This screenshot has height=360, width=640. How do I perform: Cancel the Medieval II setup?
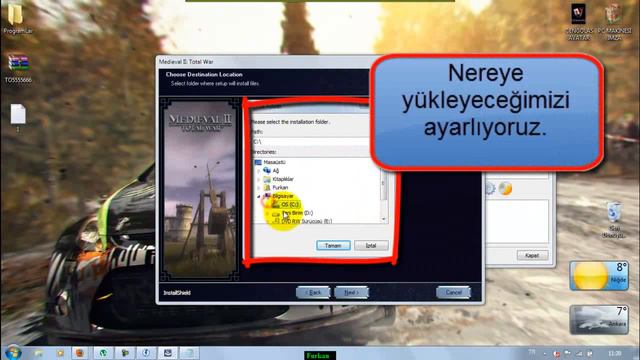click(x=453, y=293)
